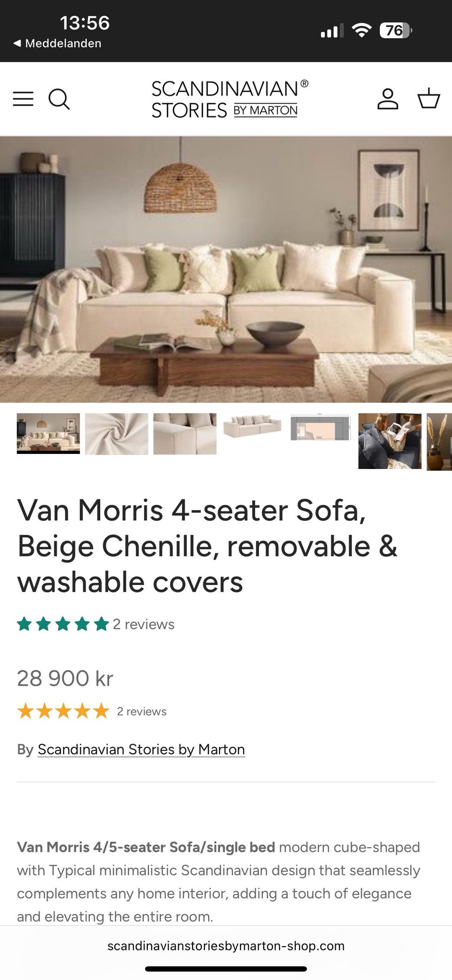Tap the orange star rating row
The image size is (452, 980).
63,711
